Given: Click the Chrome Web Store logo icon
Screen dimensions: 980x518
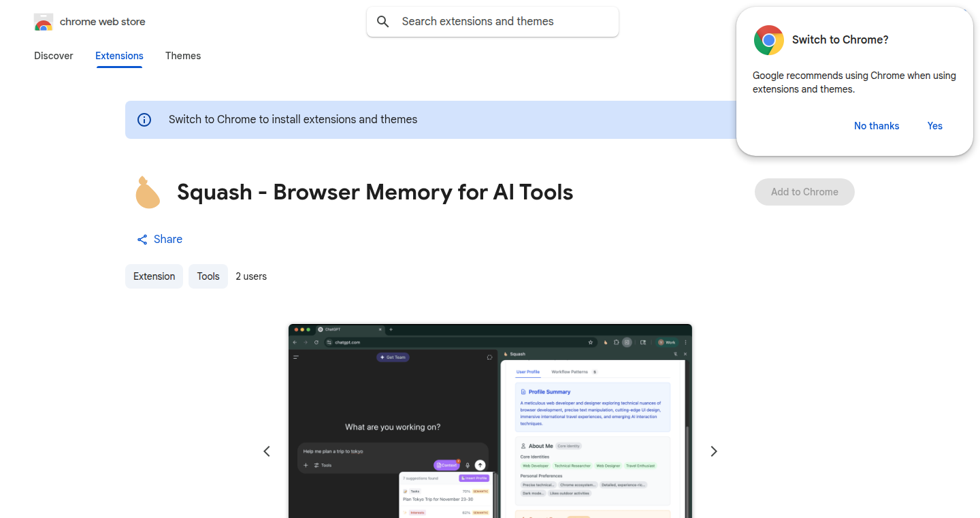Looking at the screenshot, I should 44,22.
